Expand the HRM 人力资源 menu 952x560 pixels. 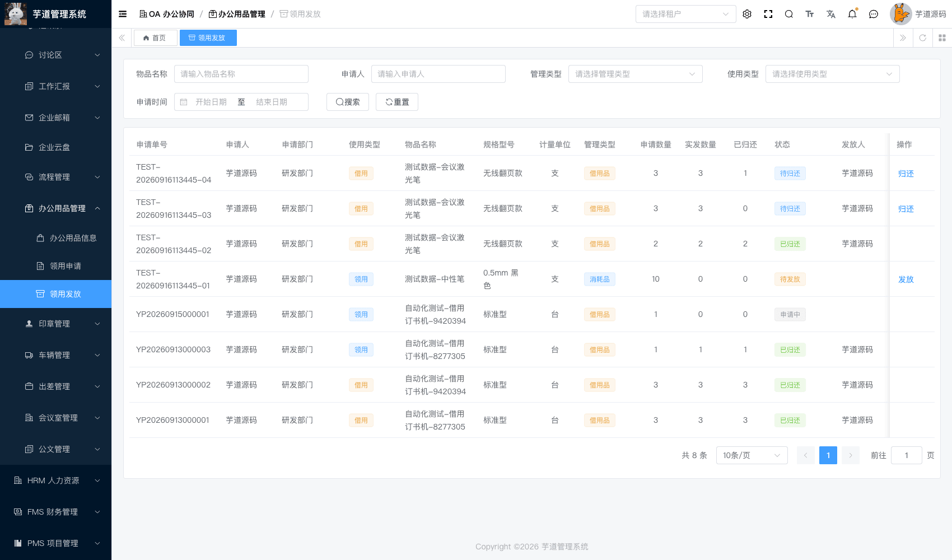56,480
